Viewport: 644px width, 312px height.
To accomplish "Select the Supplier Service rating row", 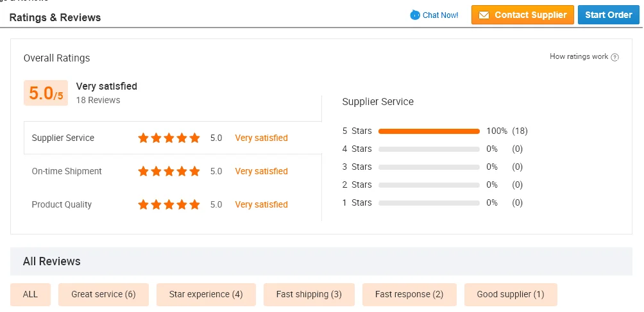I will point(63,138).
